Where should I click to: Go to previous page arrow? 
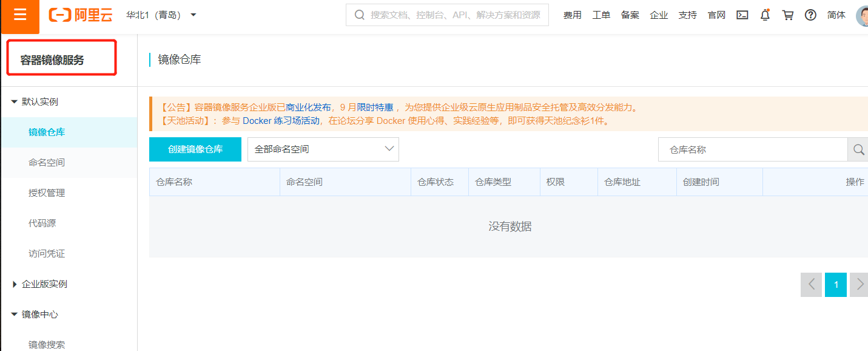pyautogui.click(x=811, y=285)
